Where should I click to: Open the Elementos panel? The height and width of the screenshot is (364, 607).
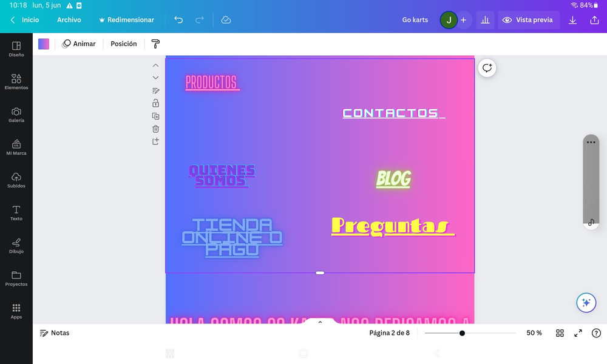tap(16, 82)
